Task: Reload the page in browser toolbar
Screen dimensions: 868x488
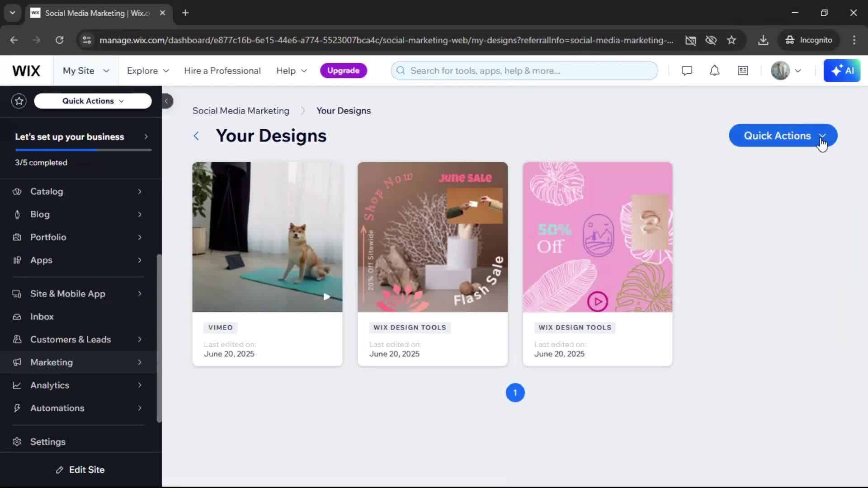Action: click(x=59, y=40)
